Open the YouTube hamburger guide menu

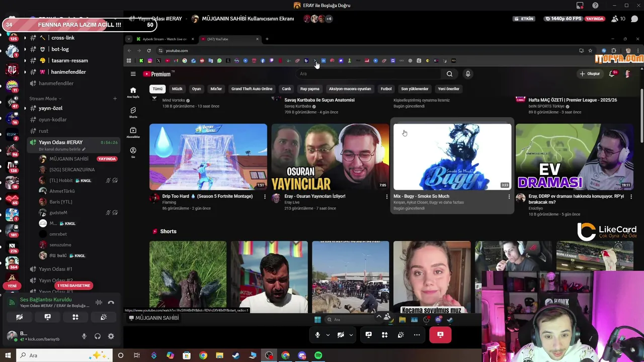coord(133,74)
